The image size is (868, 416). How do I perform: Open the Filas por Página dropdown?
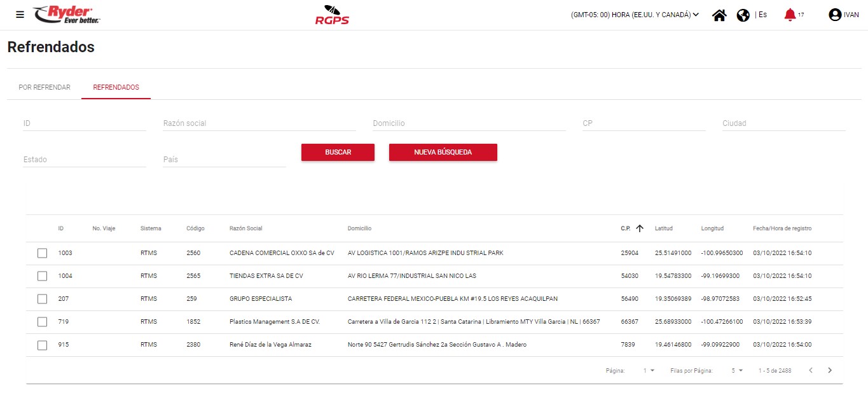737,370
